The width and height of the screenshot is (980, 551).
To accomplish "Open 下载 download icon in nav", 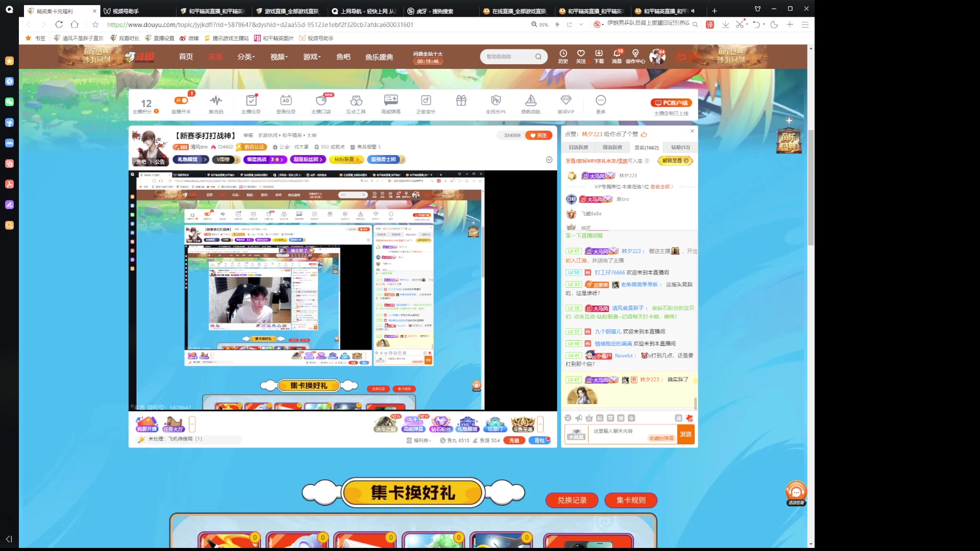I will 599,56.
